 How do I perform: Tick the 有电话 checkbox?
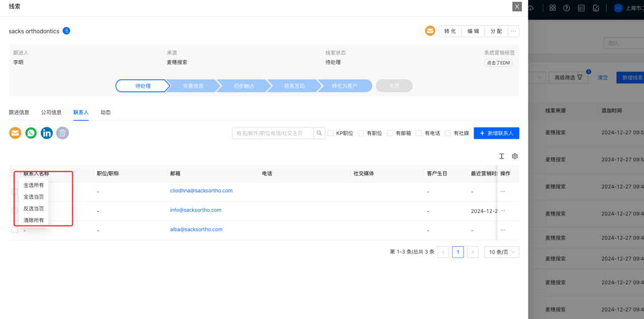(x=419, y=133)
